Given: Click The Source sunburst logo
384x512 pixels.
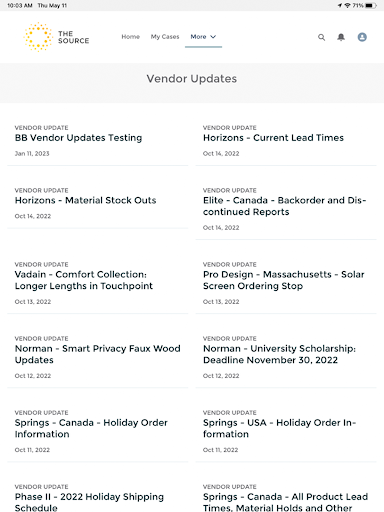Looking at the screenshot, I should coord(38,37).
